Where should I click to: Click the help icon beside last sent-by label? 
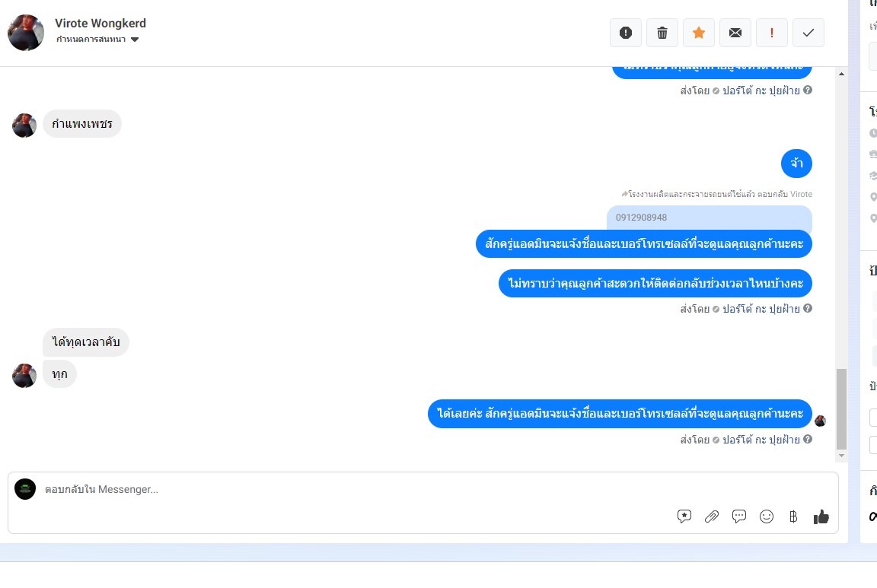pyautogui.click(x=808, y=440)
